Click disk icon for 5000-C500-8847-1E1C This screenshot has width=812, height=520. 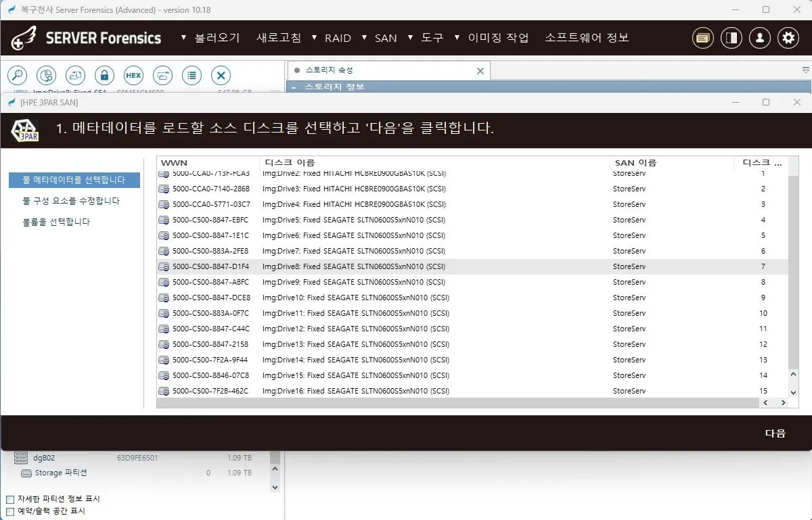coord(164,235)
